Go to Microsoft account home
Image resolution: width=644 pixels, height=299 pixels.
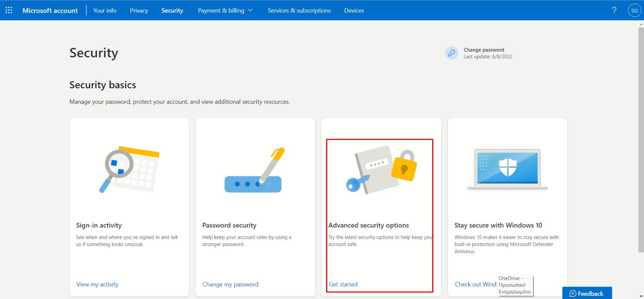[50, 11]
